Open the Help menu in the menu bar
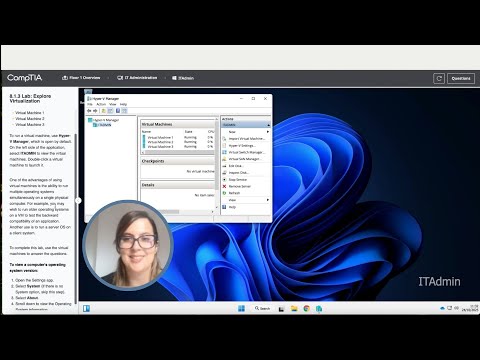 pos(123,104)
